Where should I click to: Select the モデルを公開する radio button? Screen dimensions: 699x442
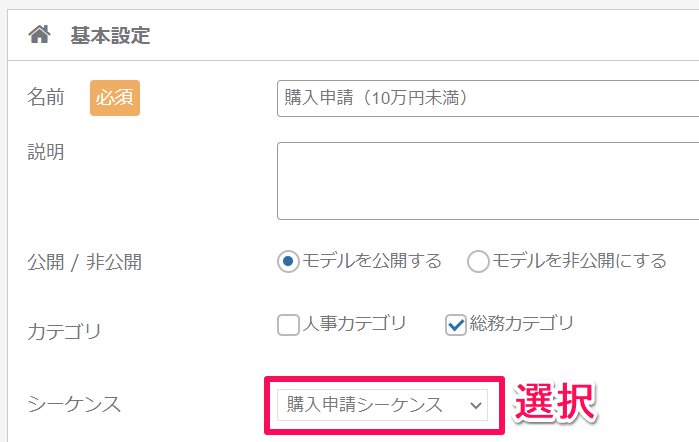pos(288,261)
